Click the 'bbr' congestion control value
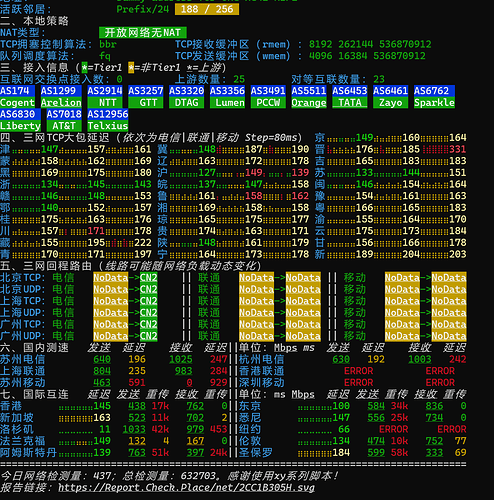The height and width of the screenshot is (500, 494). tap(108, 44)
